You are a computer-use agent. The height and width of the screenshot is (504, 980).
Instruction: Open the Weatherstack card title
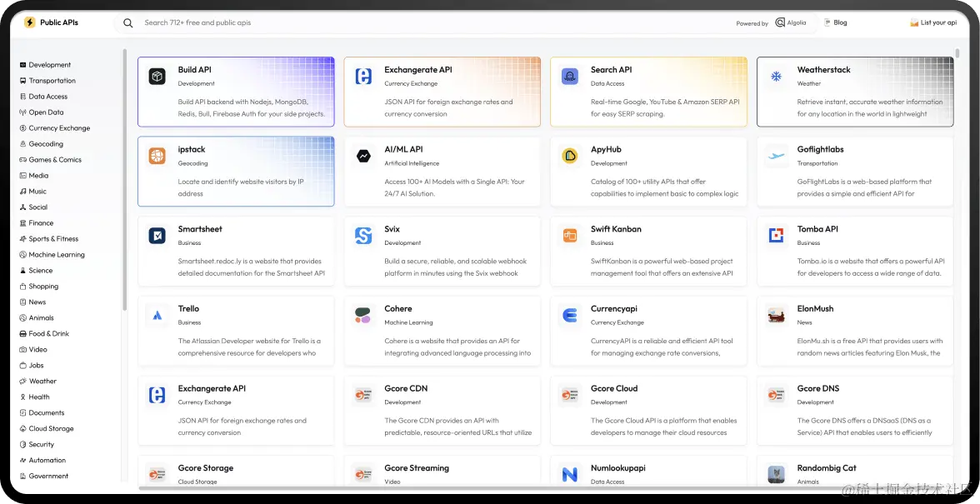pyautogui.click(x=823, y=70)
